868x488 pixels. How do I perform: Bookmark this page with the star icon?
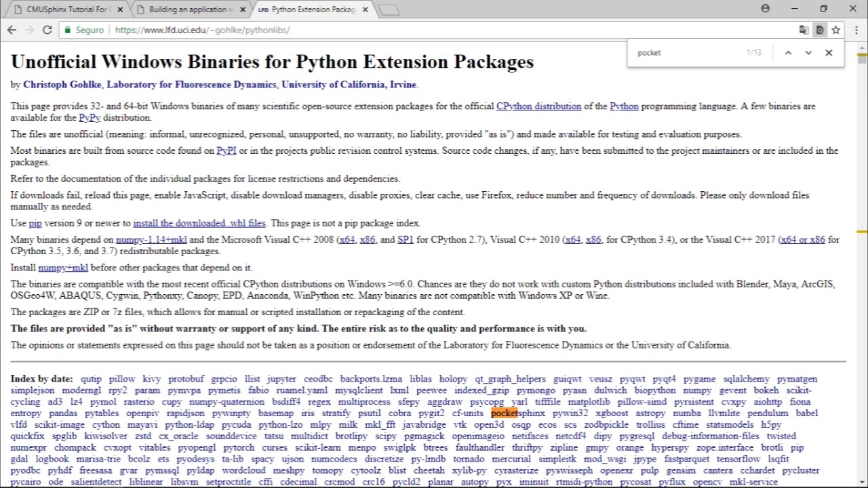tap(835, 30)
